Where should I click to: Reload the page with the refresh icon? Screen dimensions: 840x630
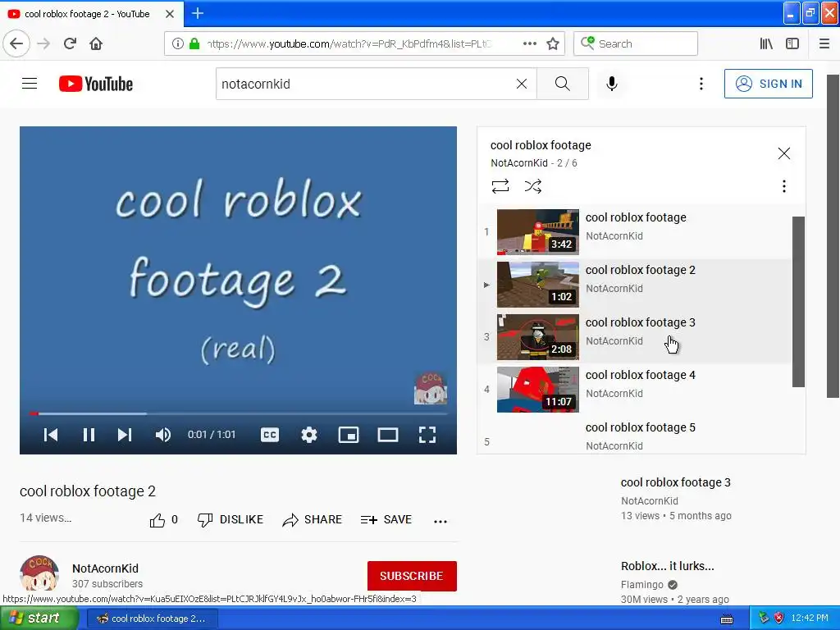[x=70, y=43]
